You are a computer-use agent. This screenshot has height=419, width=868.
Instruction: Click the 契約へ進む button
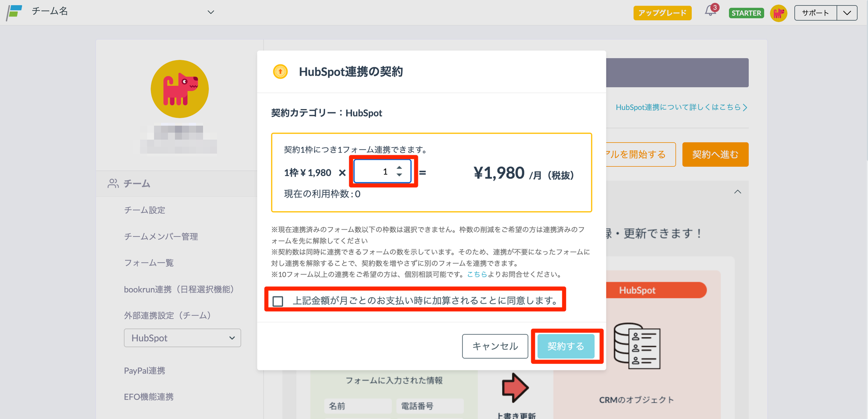715,154
